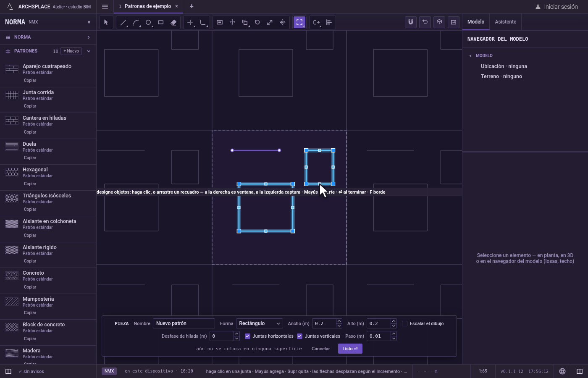Click the align objects tool
This screenshot has height=378, width=588.
tap(329, 22)
